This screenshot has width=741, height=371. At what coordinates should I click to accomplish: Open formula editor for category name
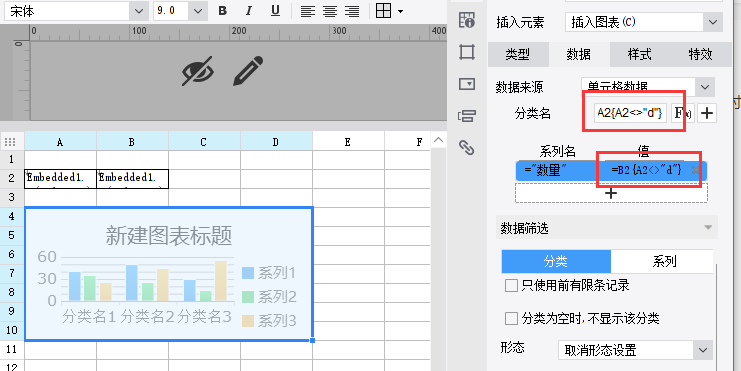pos(681,113)
